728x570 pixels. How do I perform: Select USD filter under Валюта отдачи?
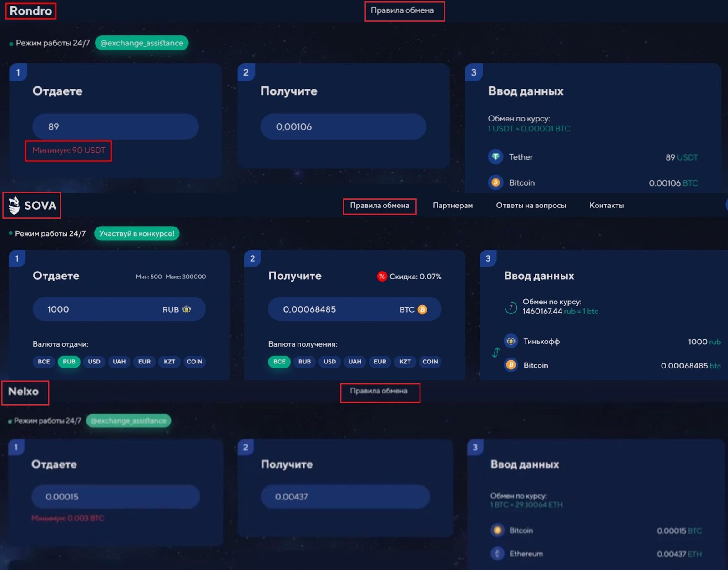pyautogui.click(x=94, y=362)
